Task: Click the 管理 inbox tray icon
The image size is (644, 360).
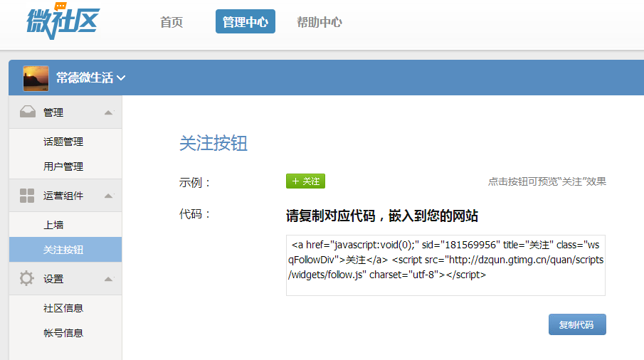Action: [x=28, y=112]
